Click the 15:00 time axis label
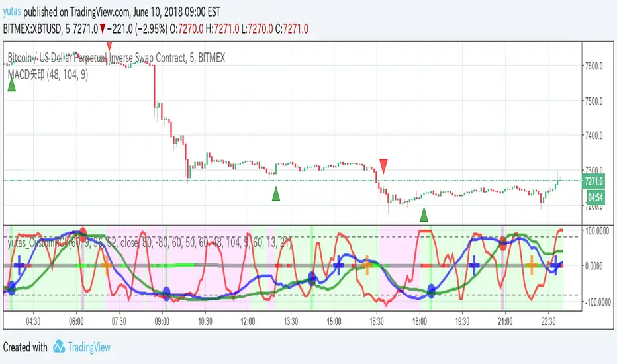 334,321
